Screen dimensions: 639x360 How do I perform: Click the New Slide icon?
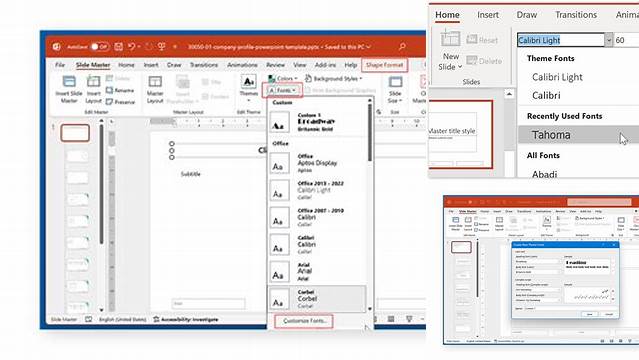(450, 39)
